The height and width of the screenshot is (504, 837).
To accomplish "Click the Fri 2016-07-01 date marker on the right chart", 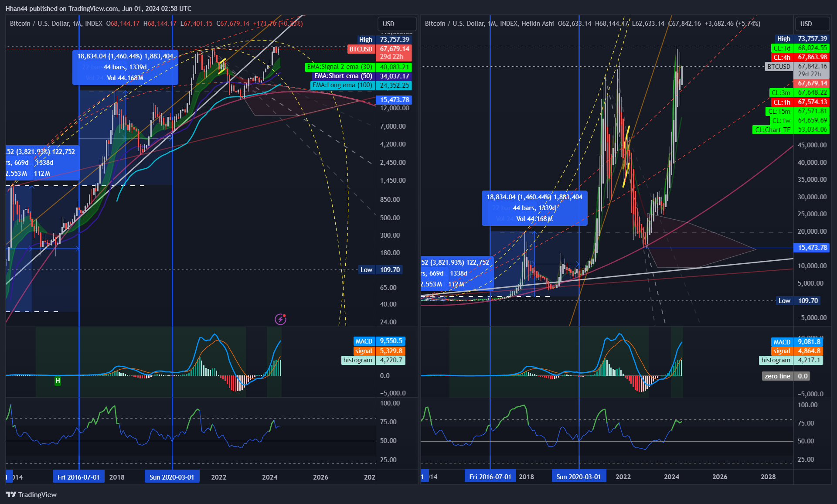I will tap(490, 477).
